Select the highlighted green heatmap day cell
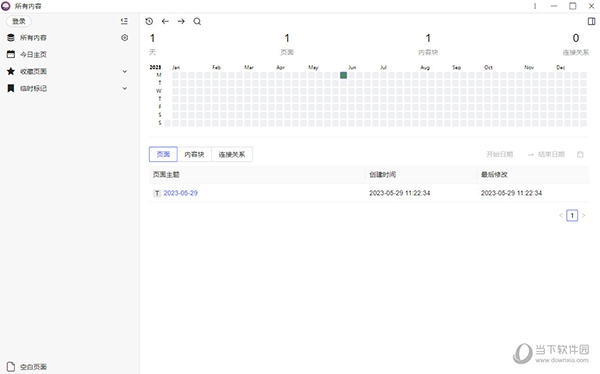Screen dimensions: 600x374 tap(344, 75)
